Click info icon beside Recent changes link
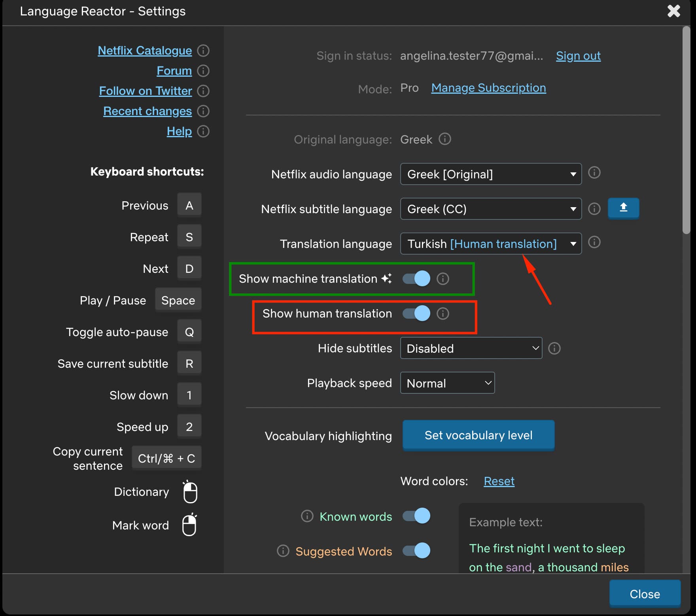Image resolution: width=696 pixels, height=616 pixels. click(203, 111)
